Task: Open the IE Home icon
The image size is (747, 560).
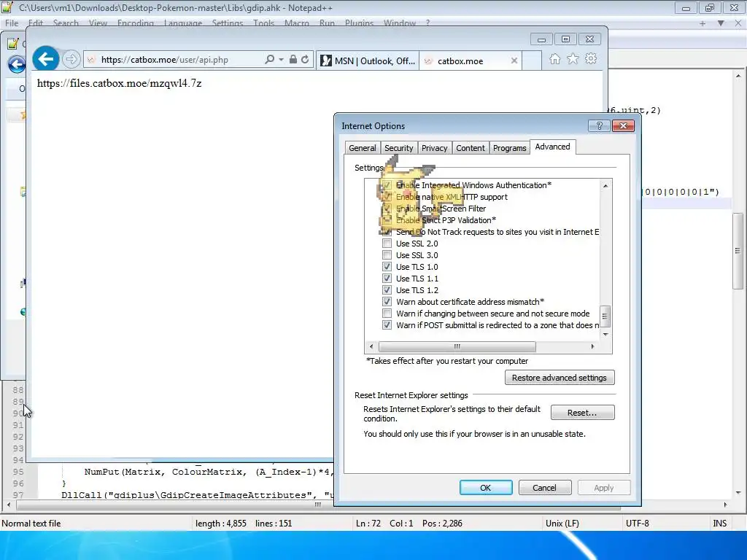Action: coord(554,59)
